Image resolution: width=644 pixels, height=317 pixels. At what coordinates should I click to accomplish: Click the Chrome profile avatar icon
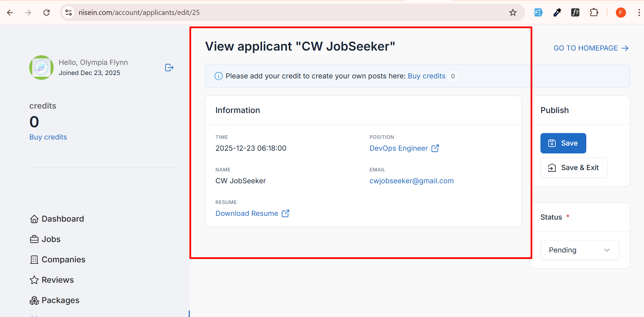[x=621, y=13]
